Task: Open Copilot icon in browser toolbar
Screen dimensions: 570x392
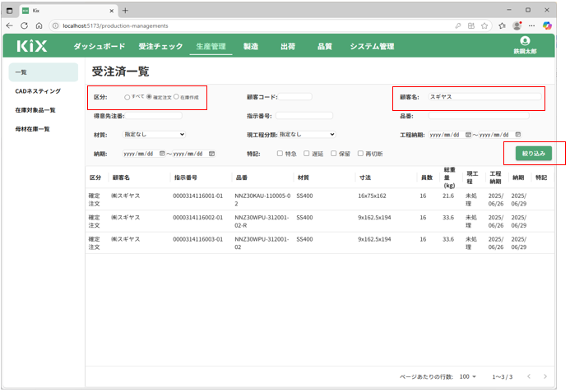Action: [x=547, y=25]
